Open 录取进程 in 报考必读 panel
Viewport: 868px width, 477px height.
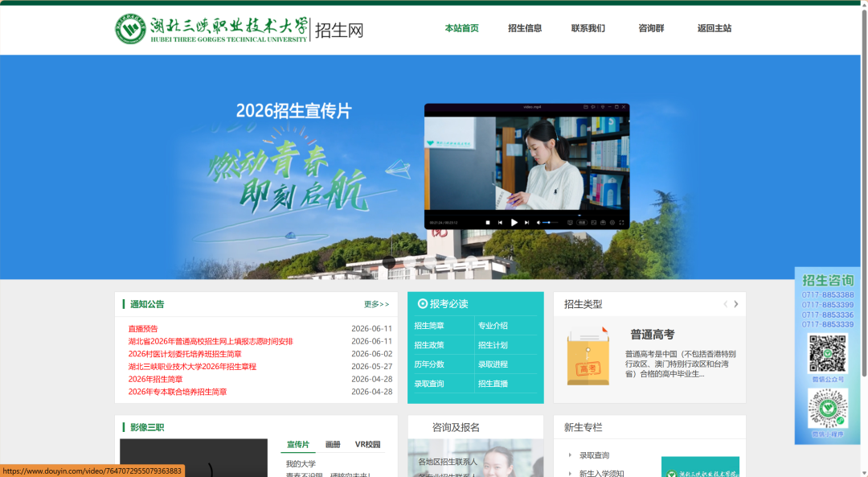point(493,364)
